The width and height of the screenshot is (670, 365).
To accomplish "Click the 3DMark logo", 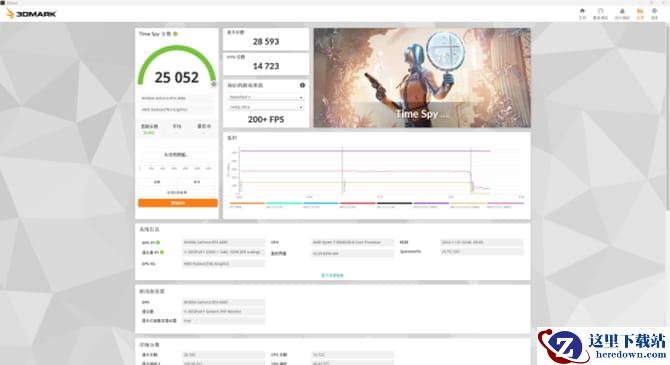I will tap(32, 14).
